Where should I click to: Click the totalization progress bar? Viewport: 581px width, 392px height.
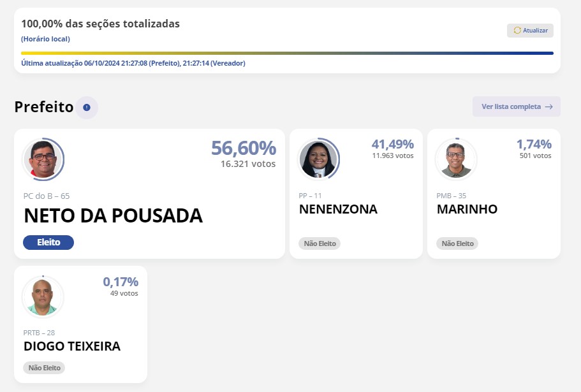287,53
